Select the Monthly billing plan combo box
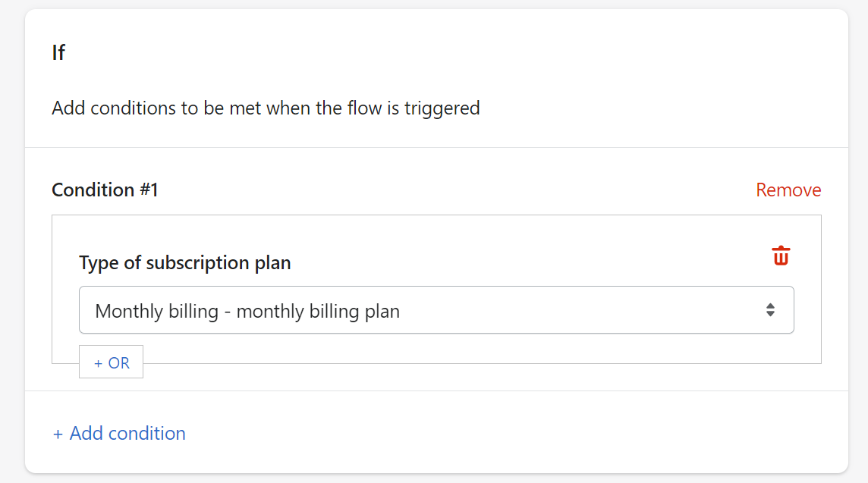This screenshot has height=483, width=868. click(436, 310)
